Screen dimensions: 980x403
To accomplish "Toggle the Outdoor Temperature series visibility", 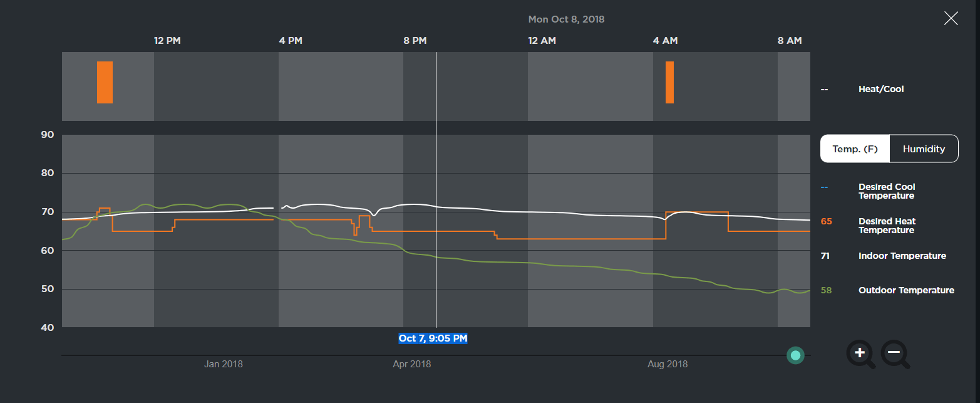I will tap(906, 290).
